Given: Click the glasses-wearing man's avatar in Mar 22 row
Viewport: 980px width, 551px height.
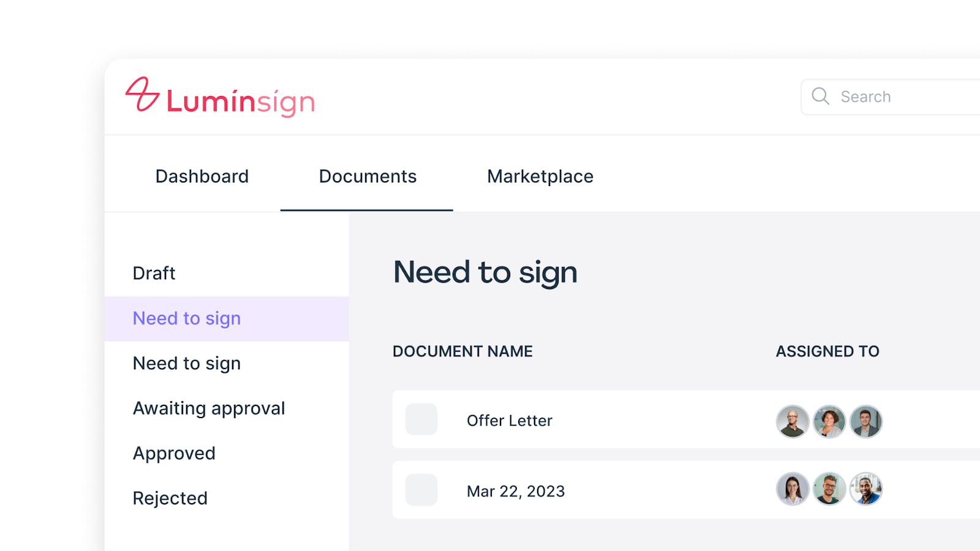Looking at the screenshot, I should pos(829,489).
